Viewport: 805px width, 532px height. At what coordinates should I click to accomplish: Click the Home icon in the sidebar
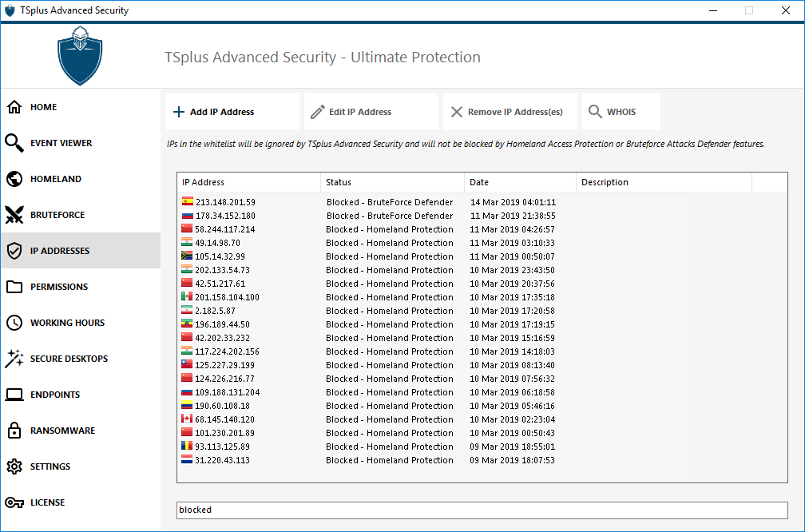point(15,106)
